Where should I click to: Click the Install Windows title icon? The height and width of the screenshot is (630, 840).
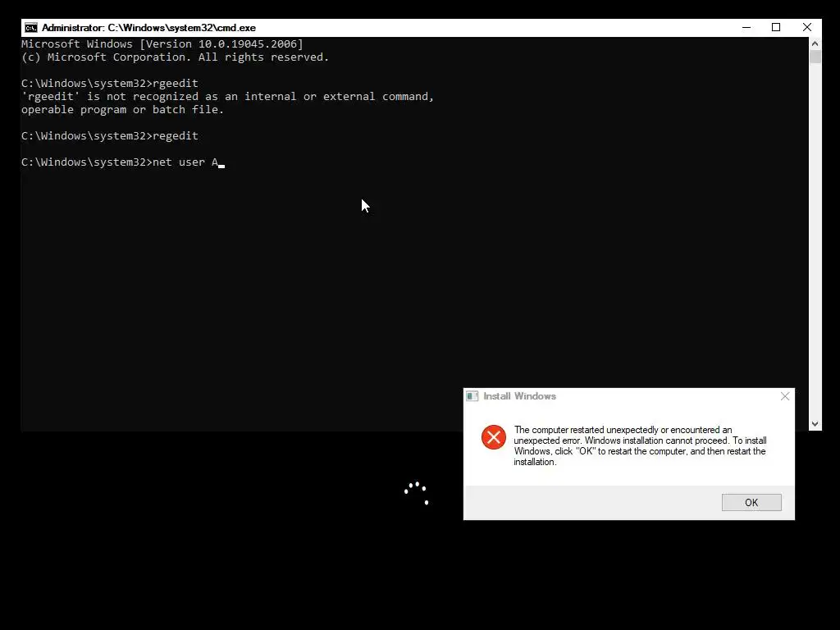472,396
